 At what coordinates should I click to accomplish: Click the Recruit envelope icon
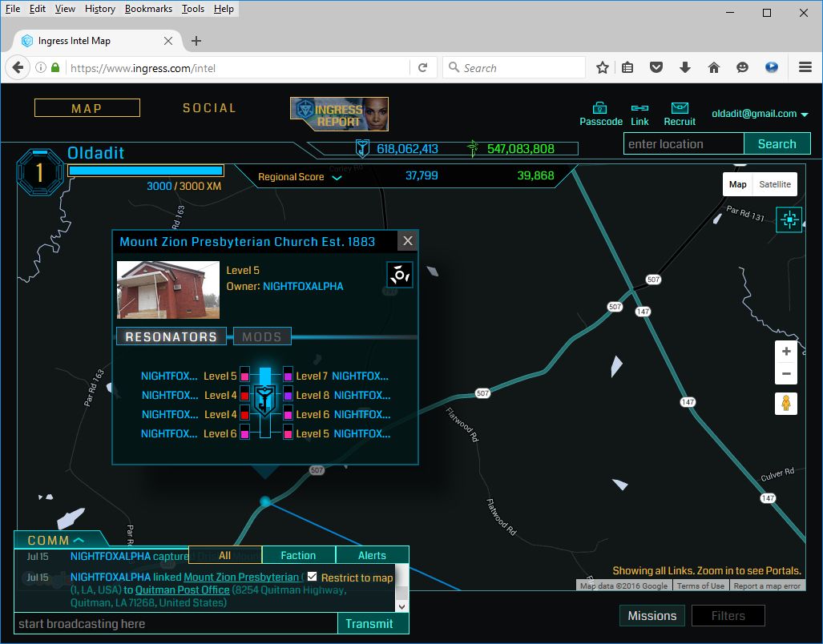[x=680, y=108]
